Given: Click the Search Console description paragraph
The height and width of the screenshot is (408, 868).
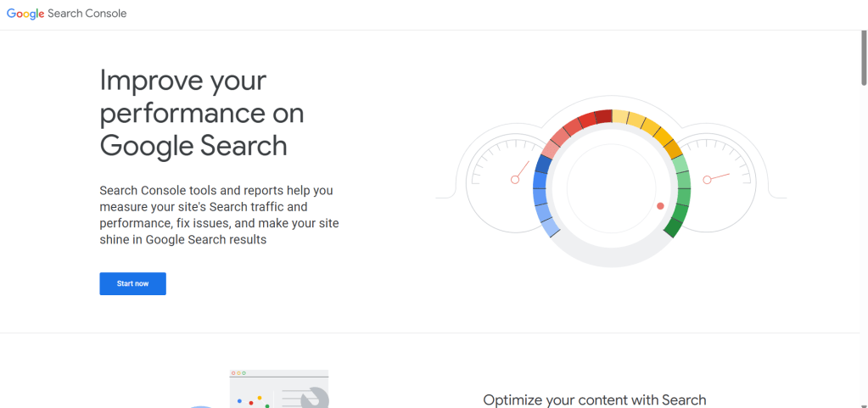Looking at the screenshot, I should click(219, 215).
